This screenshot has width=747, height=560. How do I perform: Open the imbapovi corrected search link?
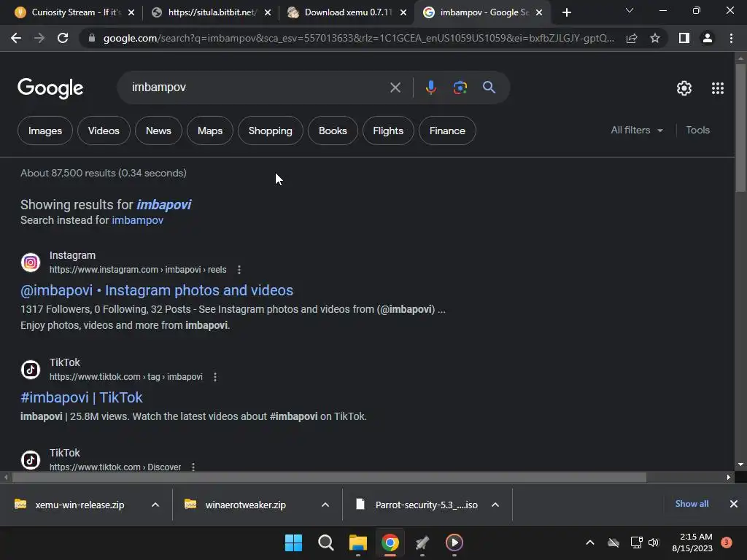coord(164,205)
